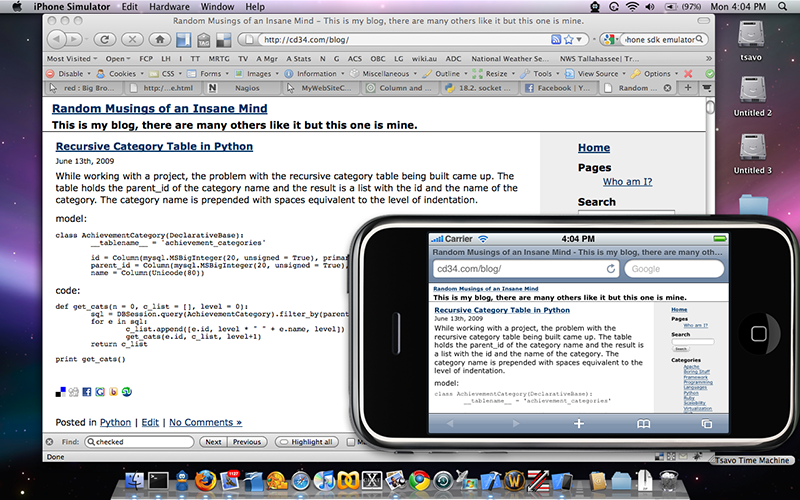The width and height of the screenshot is (800, 500).
Task: Open the Window menu in the menu bar
Action: 217,7
